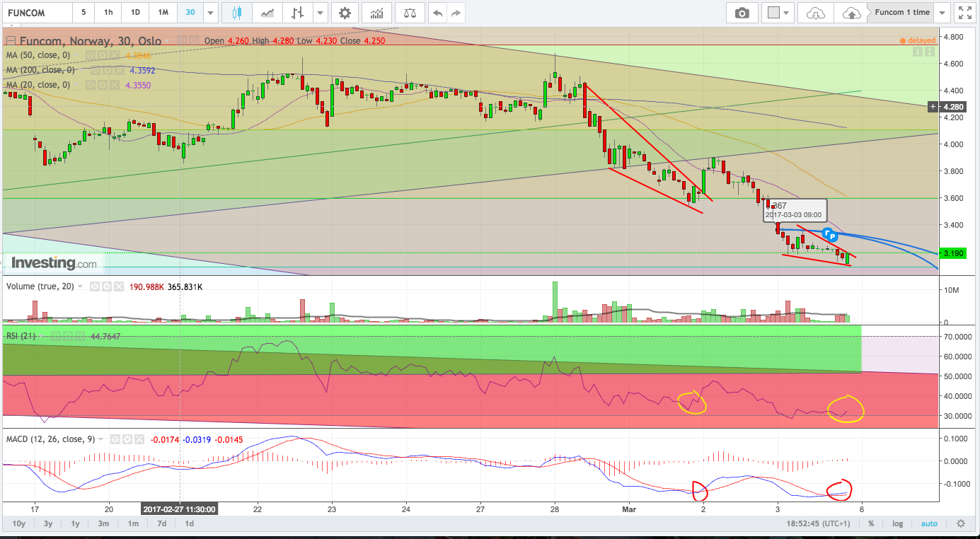
Task: Toggle log scale at bottom right
Action: click(x=898, y=523)
